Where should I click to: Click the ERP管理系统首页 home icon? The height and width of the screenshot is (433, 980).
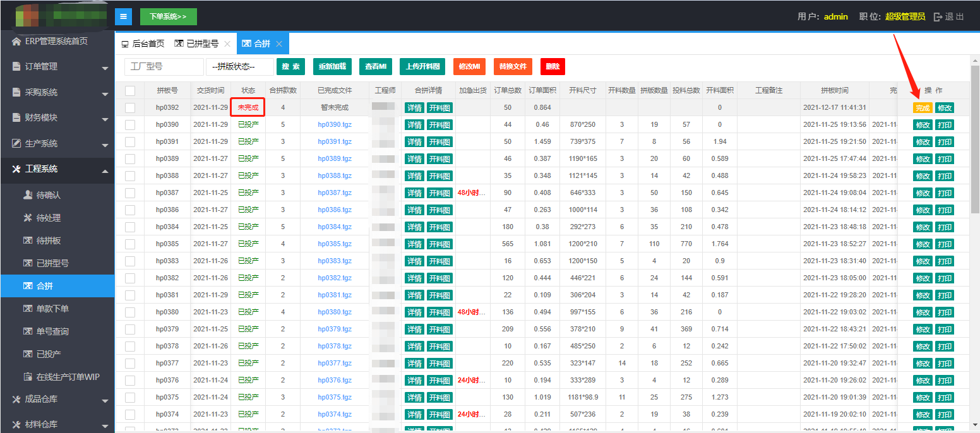click(x=16, y=42)
